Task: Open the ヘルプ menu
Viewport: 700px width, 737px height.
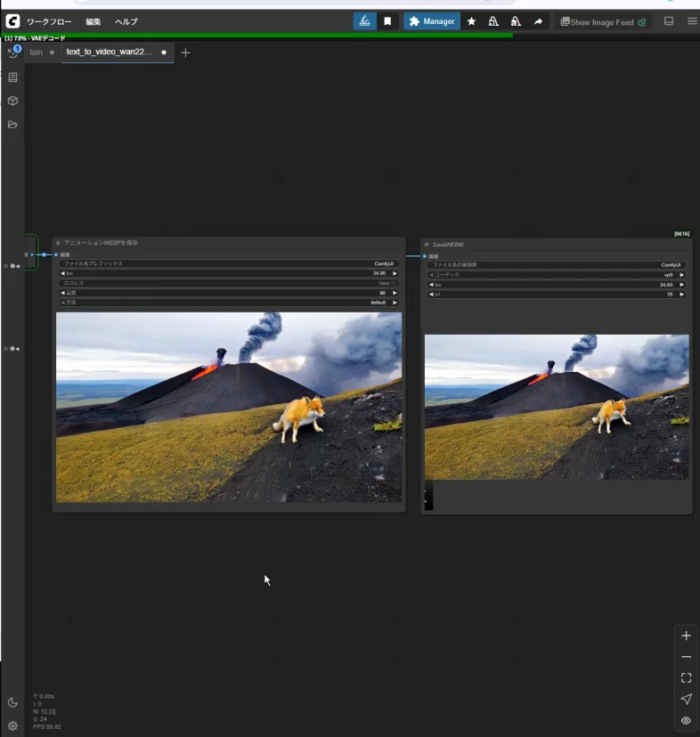Action: [126, 21]
